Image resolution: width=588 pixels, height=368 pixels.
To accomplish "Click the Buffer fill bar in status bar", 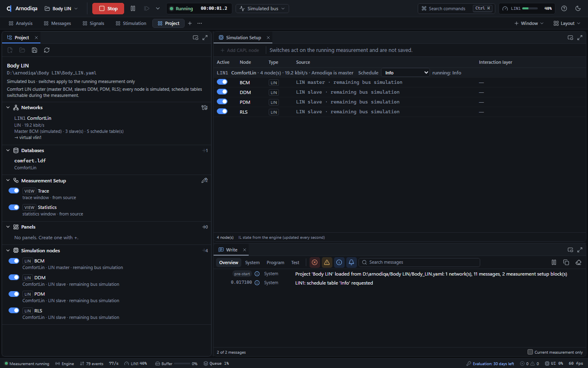I will pyautogui.click(x=182, y=364).
